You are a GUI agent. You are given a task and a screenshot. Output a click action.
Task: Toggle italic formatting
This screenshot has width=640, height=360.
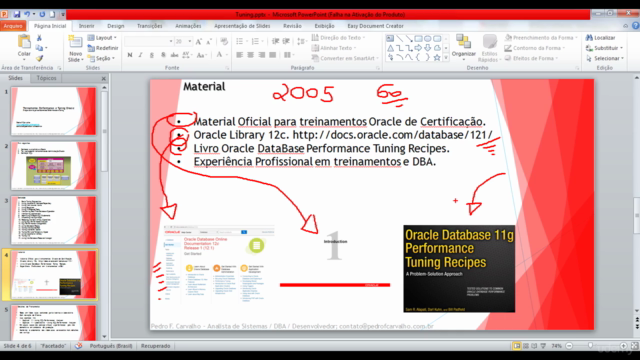tap(140, 55)
